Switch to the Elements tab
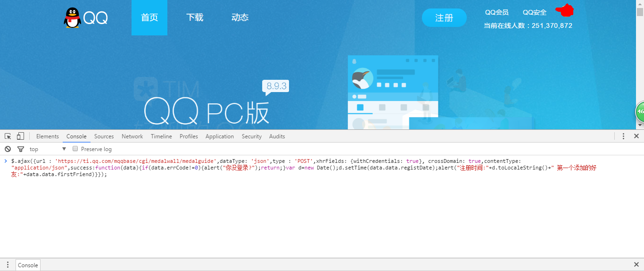 click(48, 136)
